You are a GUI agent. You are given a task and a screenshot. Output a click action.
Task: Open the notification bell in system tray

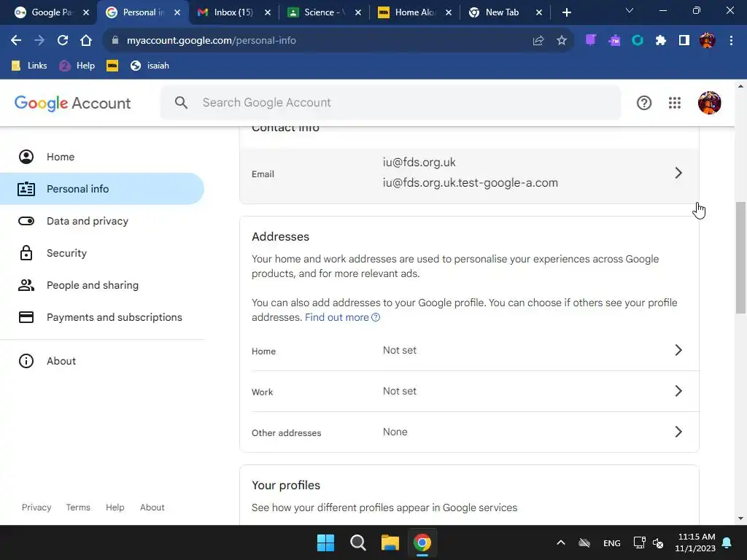[x=727, y=542]
